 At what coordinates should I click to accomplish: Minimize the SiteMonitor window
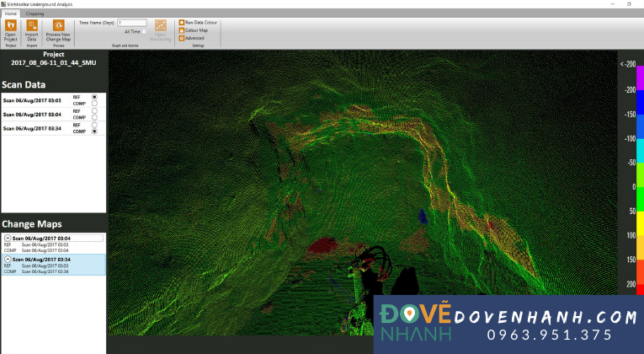(612, 4)
